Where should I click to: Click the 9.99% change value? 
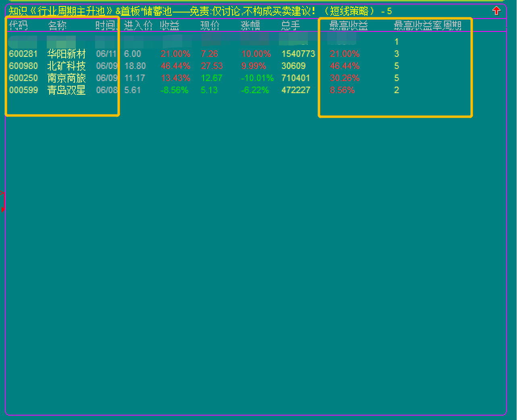click(x=253, y=66)
